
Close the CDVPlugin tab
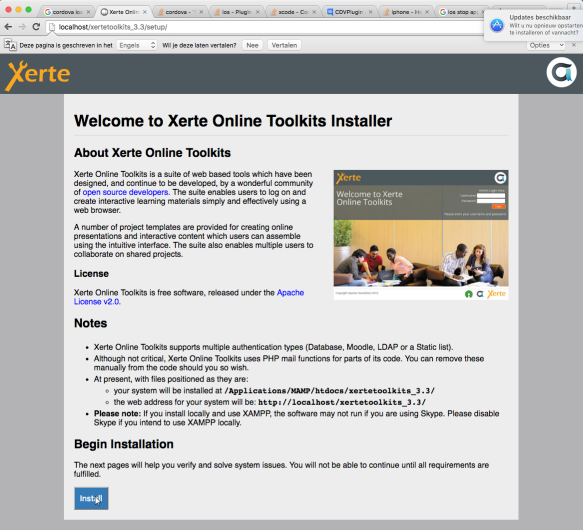(x=370, y=12)
